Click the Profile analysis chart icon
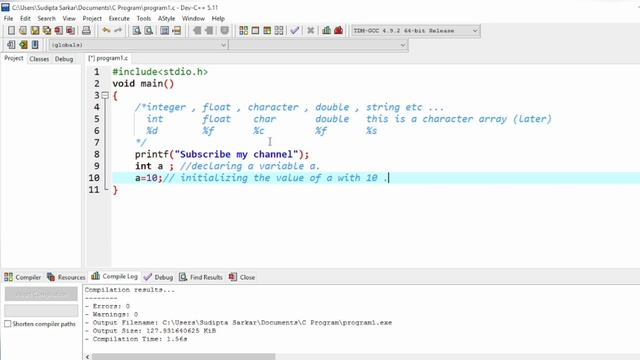This screenshot has width=640, height=360. point(327,31)
